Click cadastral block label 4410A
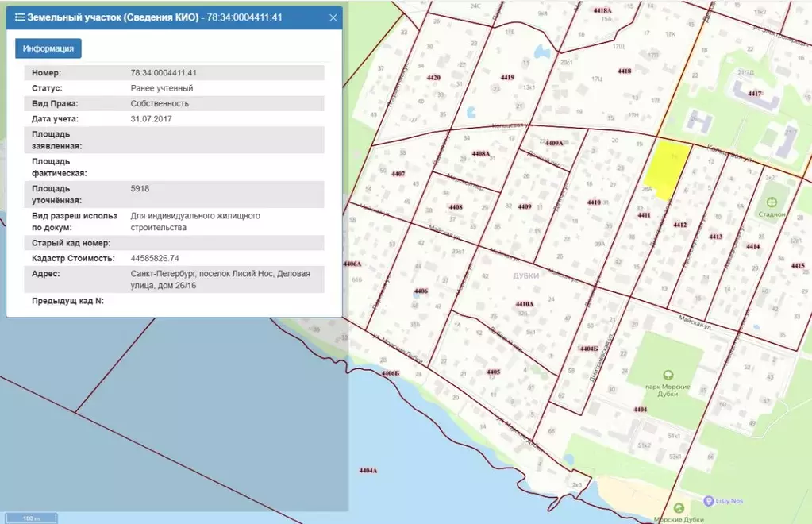The width and height of the screenshot is (812, 524). (x=524, y=304)
